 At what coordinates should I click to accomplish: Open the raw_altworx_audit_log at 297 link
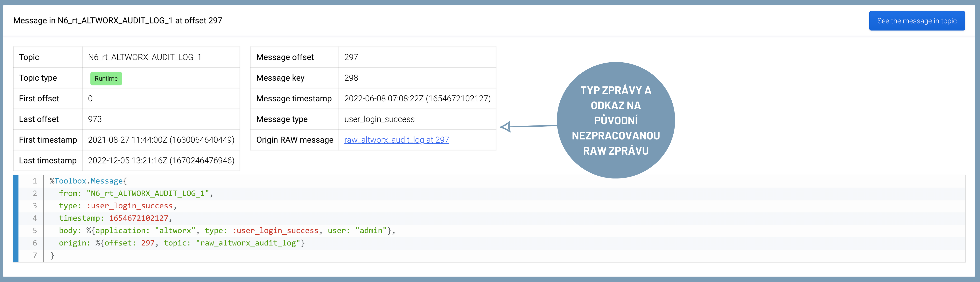pyautogui.click(x=396, y=140)
